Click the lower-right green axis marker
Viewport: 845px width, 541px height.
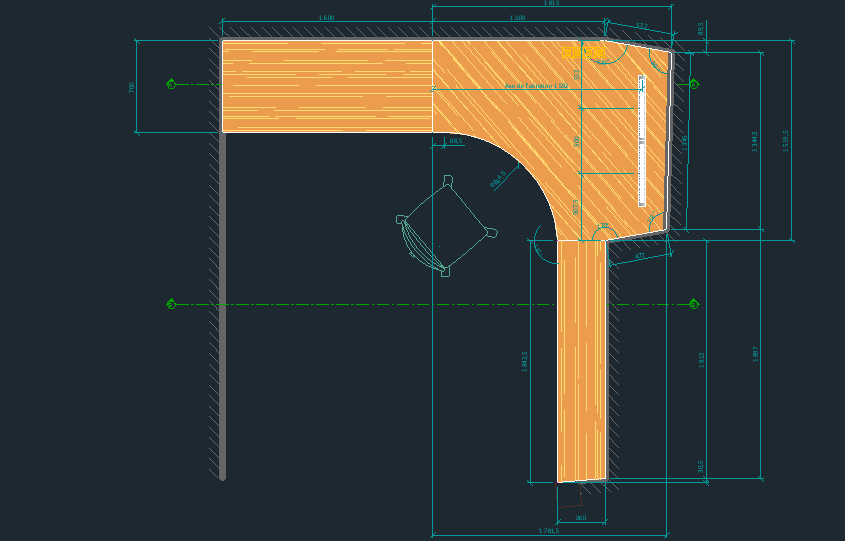click(x=693, y=304)
